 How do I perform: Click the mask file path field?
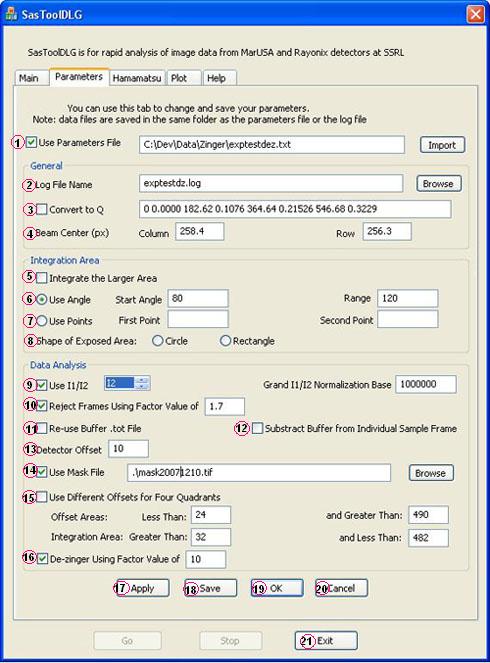pyautogui.click(x=259, y=473)
